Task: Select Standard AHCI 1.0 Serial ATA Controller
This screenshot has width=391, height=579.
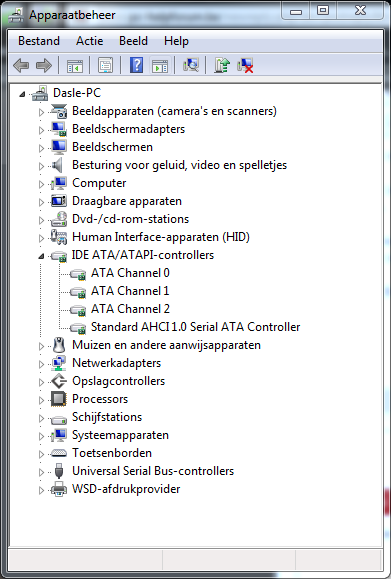Action: tap(195, 327)
